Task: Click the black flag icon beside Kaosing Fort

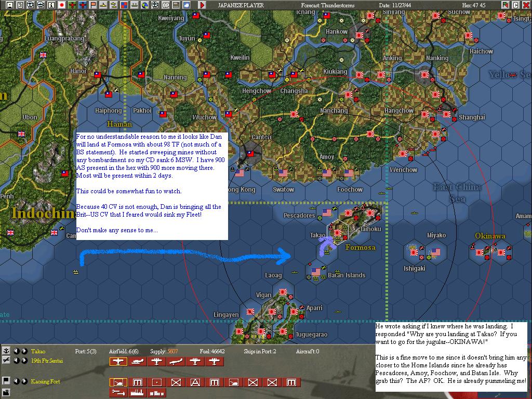Action: (6, 381)
